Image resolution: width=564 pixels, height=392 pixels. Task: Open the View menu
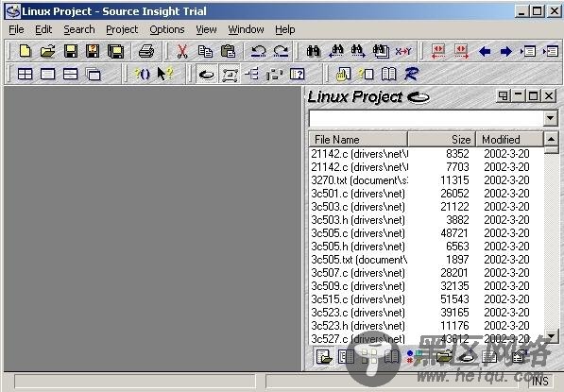tap(206, 29)
